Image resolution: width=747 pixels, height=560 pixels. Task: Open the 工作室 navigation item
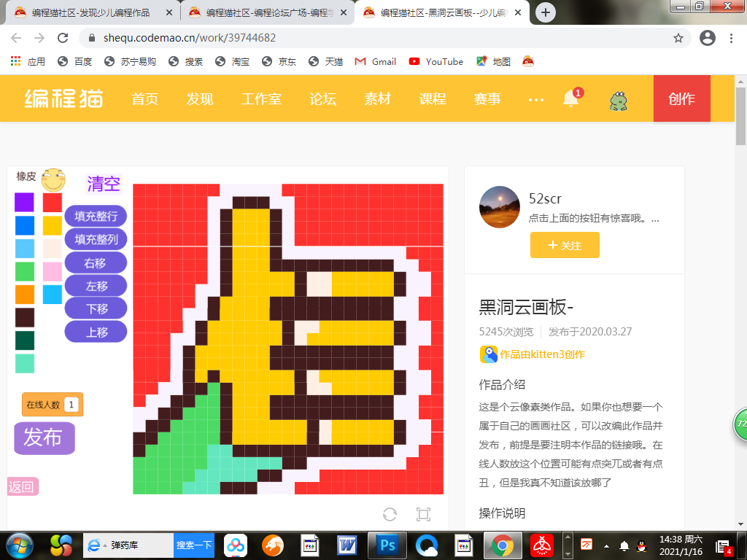click(x=261, y=98)
